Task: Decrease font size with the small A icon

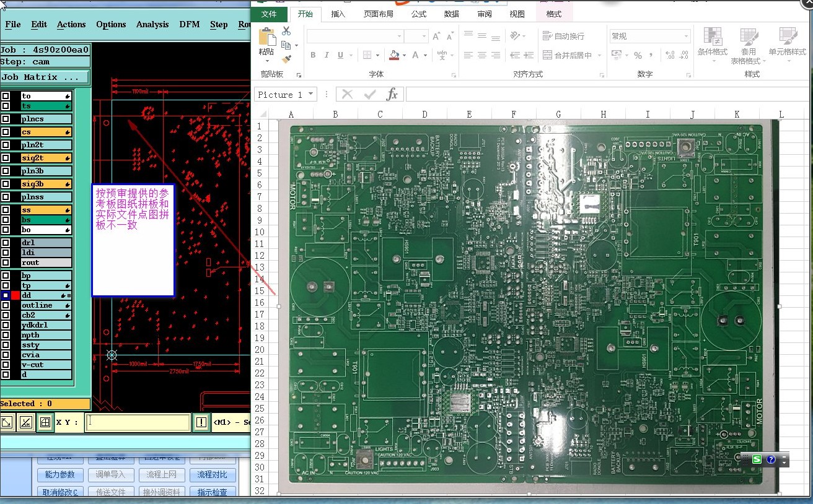Action: 450,37
